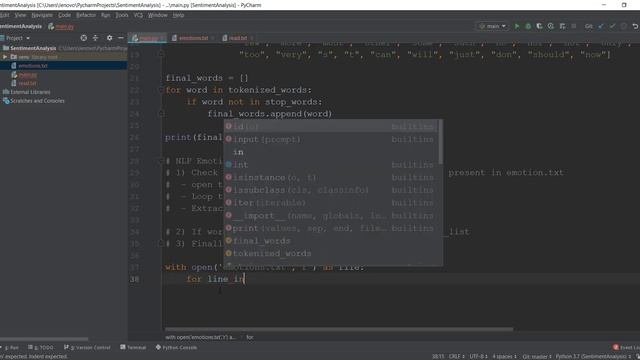
Task: Open the profiler run icon
Action: (551, 26)
